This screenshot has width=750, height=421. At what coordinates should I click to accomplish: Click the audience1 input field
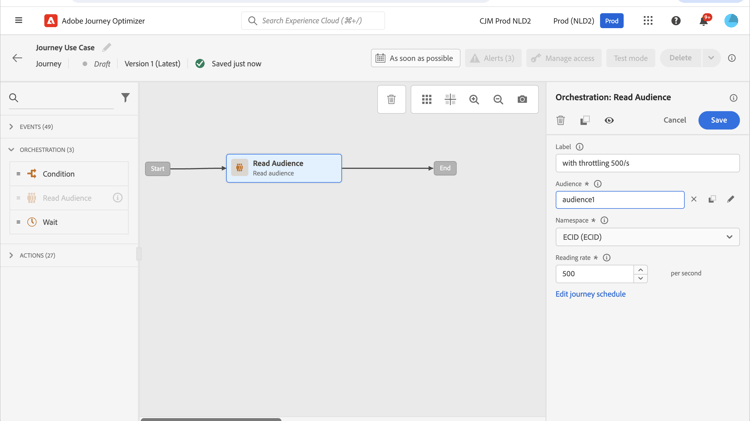(620, 199)
